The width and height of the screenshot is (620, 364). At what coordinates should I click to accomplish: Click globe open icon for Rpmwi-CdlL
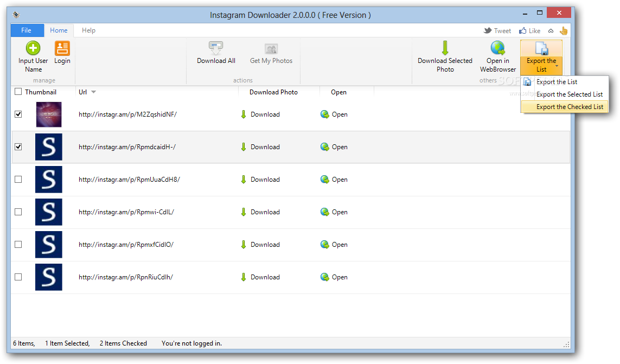pyautogui.click(x=324, y=212)
